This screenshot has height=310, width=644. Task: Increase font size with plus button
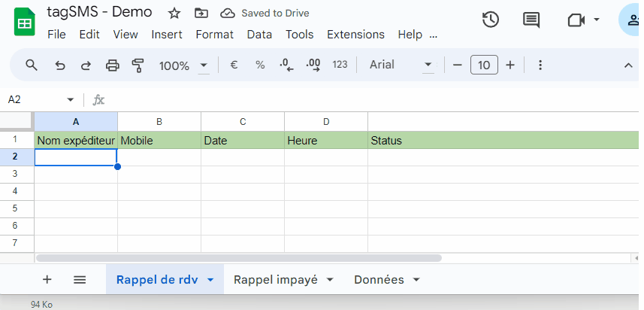[x=510, y=65]
